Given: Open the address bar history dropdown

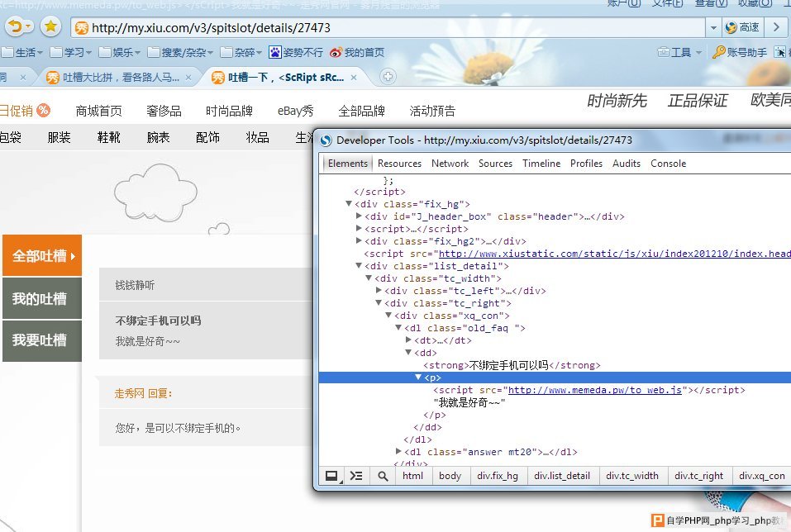Looking at the screenshot, I should tap(713, 28).
